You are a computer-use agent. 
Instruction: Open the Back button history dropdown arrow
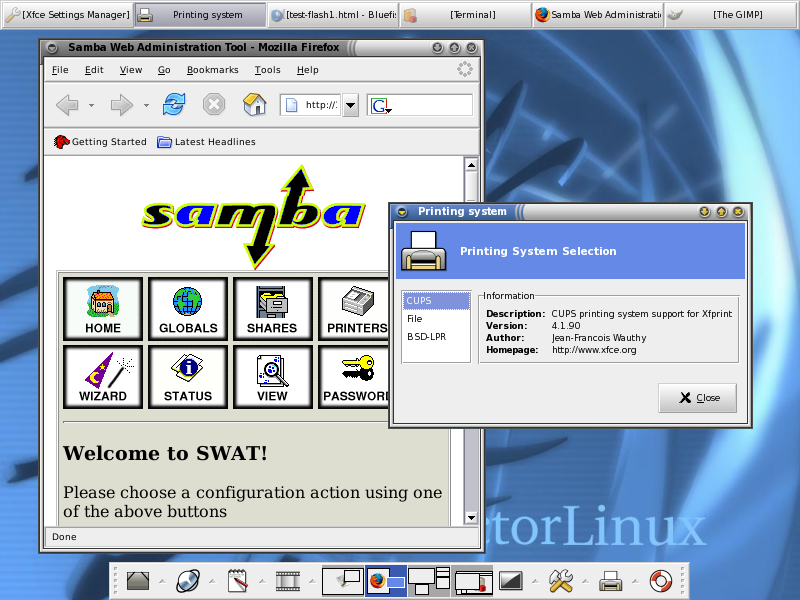click(x=91, y=106)
